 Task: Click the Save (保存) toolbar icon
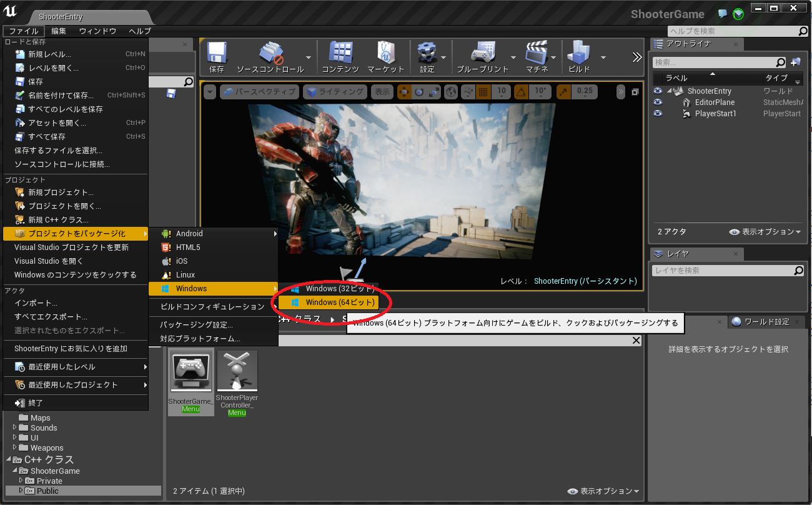tap(217, 52)
